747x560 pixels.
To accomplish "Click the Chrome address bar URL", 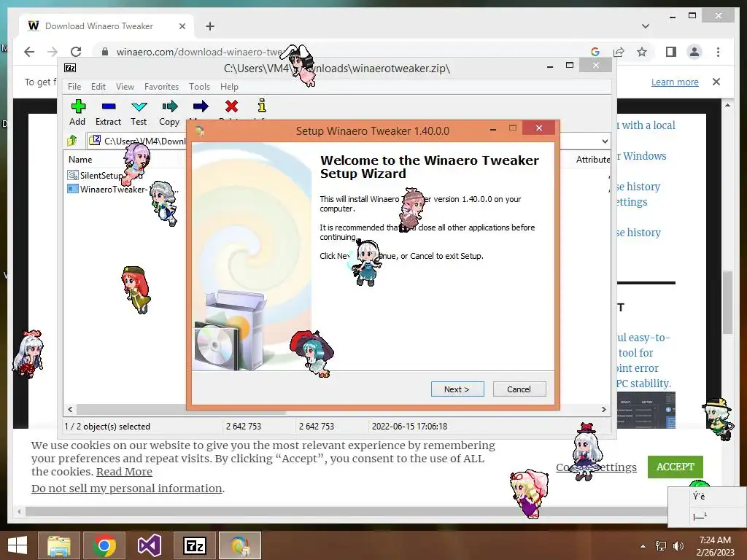I will [200, 52].
